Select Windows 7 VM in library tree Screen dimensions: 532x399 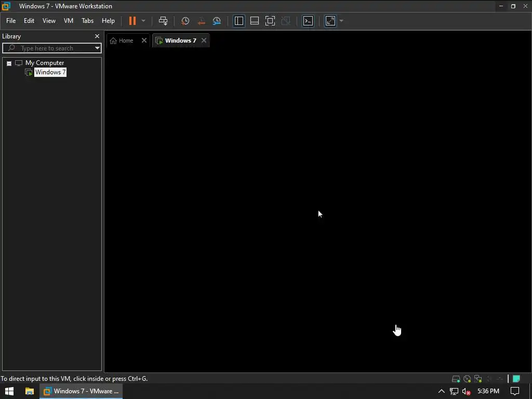tap(50, 72)
